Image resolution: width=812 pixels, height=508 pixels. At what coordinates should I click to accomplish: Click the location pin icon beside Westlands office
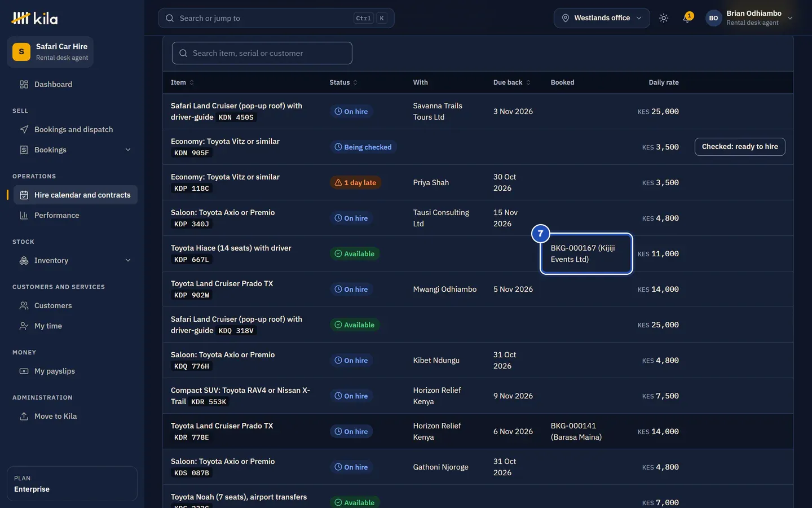565,18
